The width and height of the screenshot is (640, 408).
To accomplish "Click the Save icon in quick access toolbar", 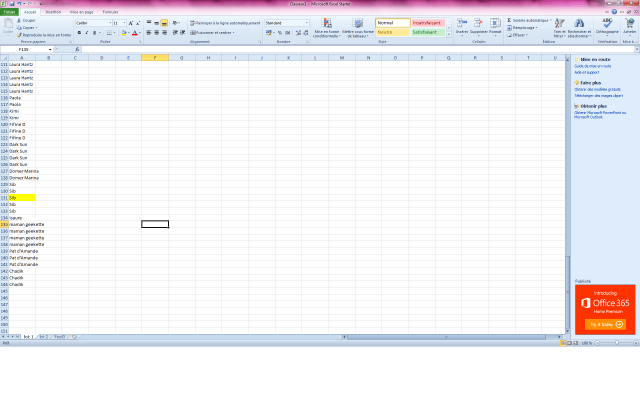I will [12, 4].
